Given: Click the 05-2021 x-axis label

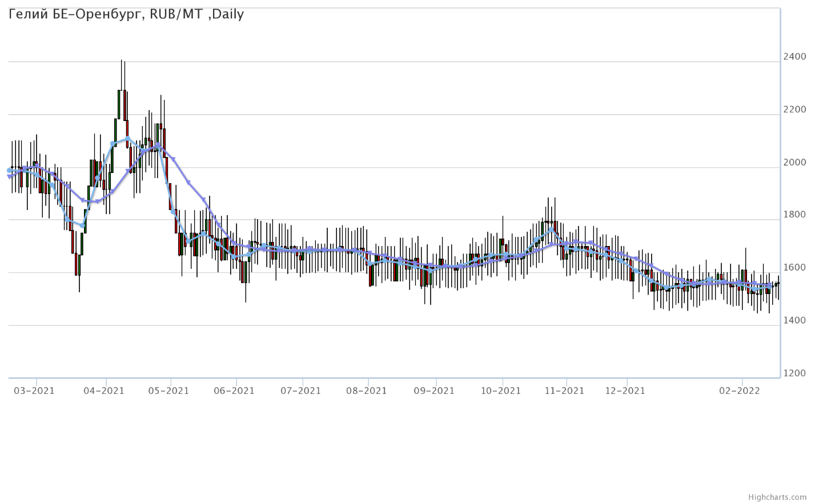Looking at the screenshot, I should coord(168,391).
